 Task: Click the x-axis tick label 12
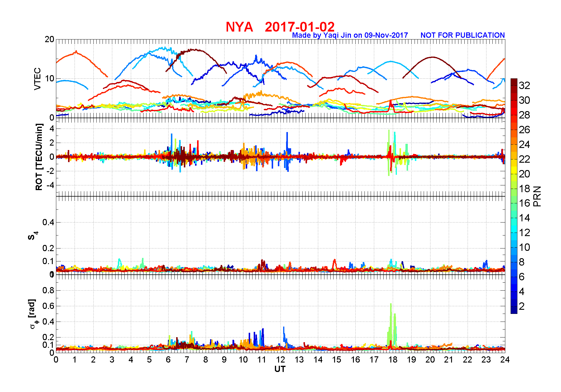click(x=280, y=360)
